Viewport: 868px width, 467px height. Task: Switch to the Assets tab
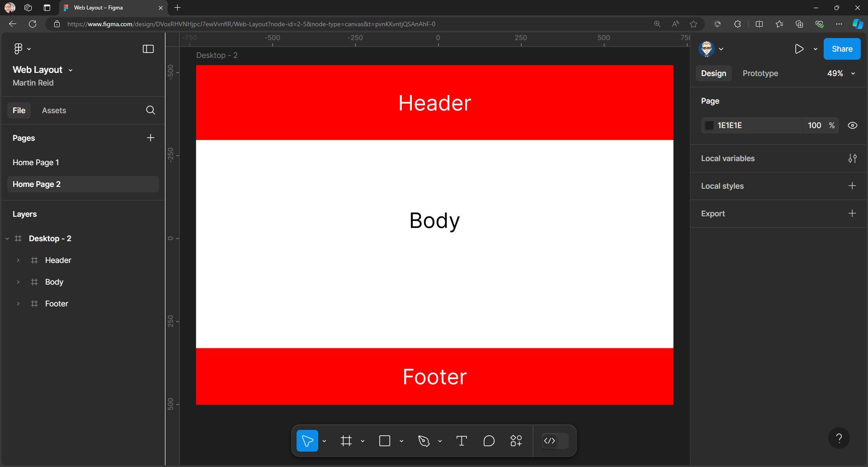pyautogui.click(x=54, y=110)
